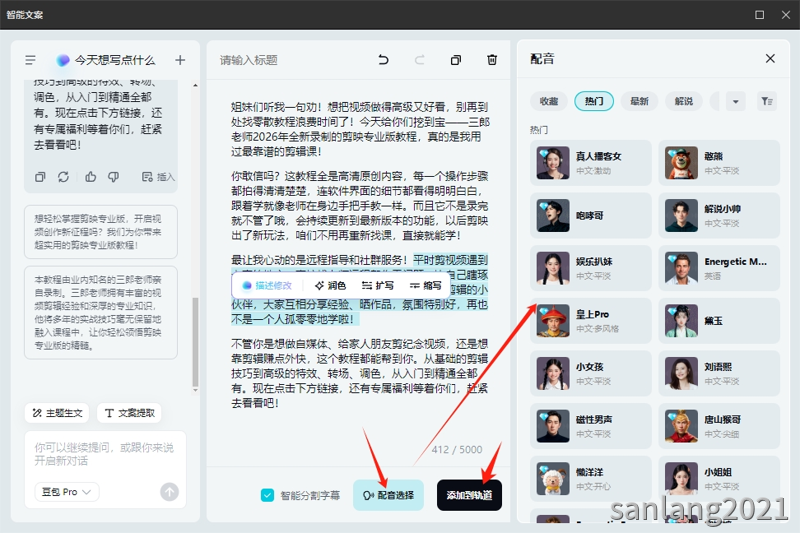This screenshot has width=800, height=533.
Task: Select the 真人播客女 voice
Action: click(591, 163)
